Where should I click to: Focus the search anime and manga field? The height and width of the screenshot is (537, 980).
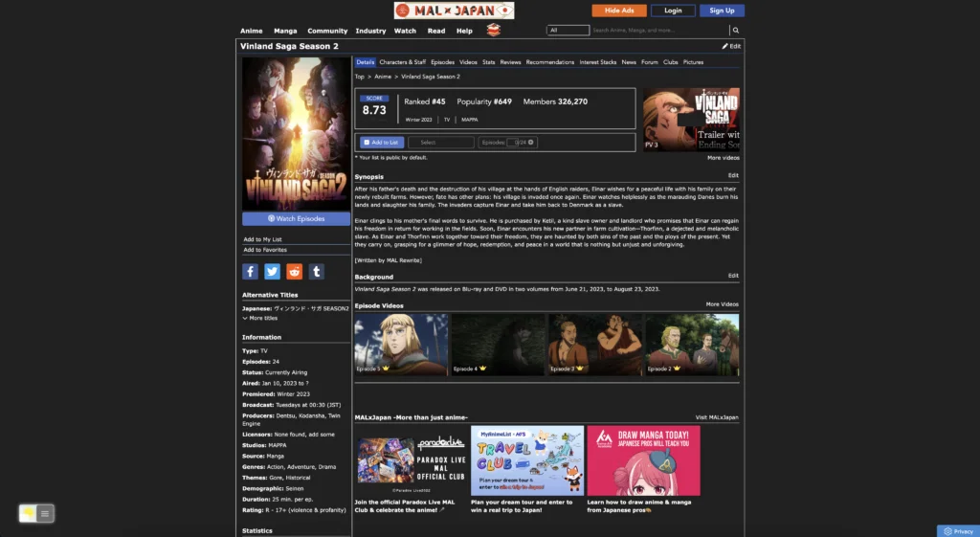pos(659,30)
